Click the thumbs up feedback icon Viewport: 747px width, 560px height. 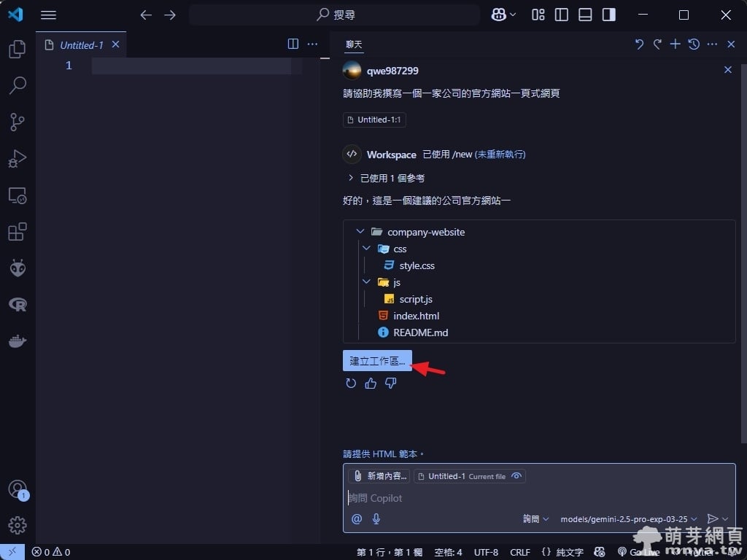[x=371, y=383]
